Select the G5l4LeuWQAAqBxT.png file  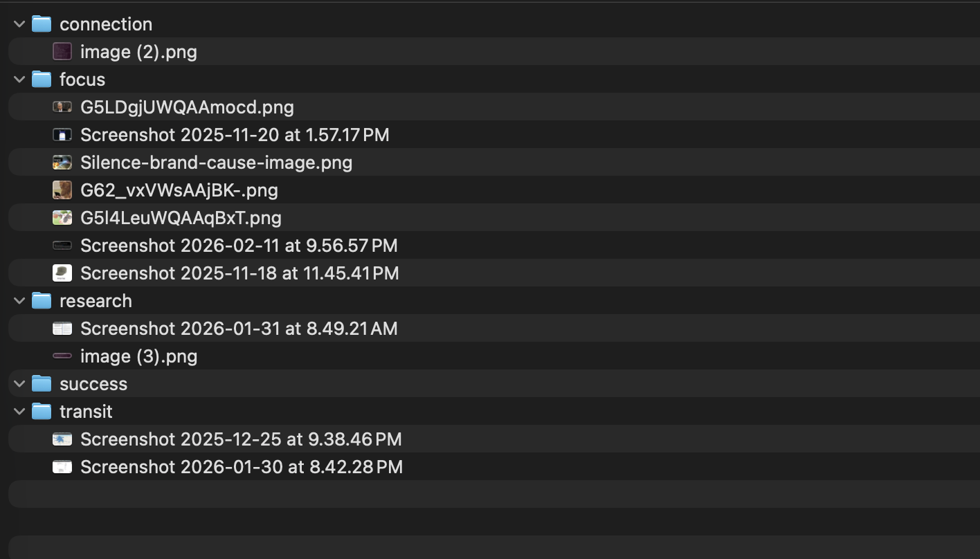click(181, 218)
